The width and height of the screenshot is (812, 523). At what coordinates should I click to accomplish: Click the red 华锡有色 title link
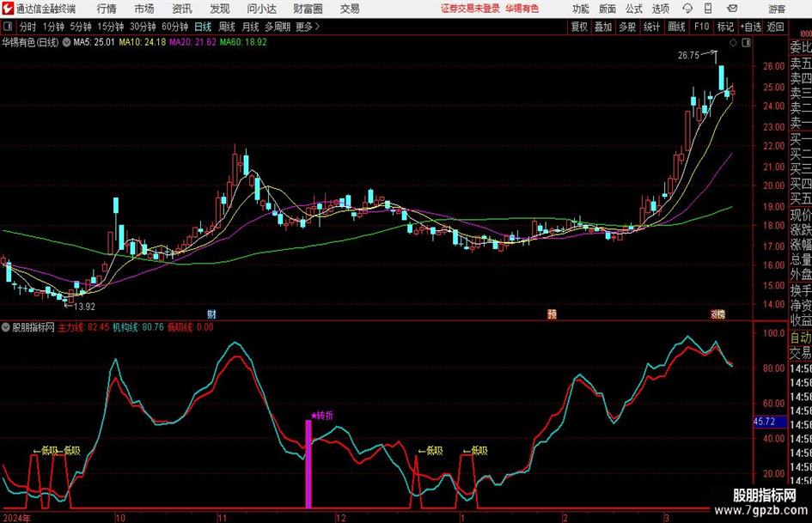522,9
